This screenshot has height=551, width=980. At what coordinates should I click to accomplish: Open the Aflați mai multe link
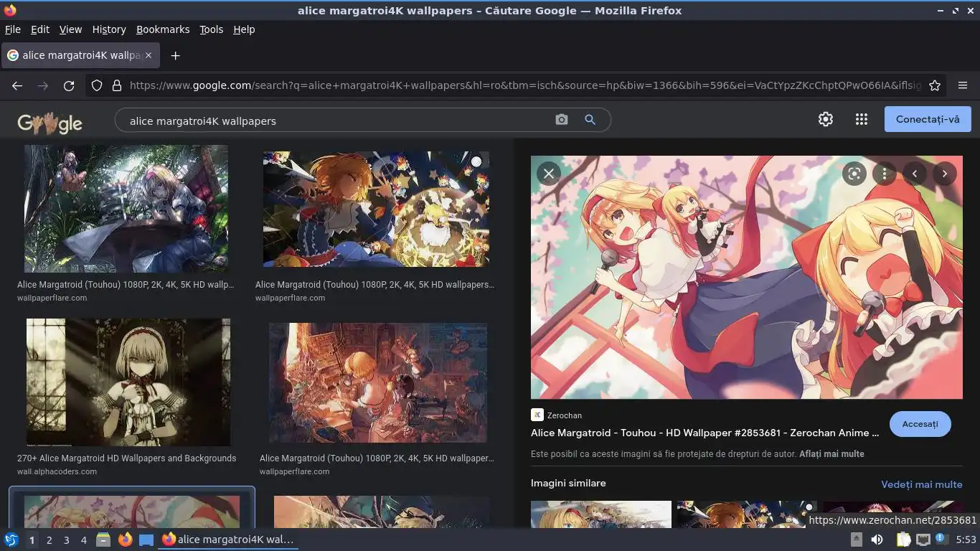[x=831, y=454]
